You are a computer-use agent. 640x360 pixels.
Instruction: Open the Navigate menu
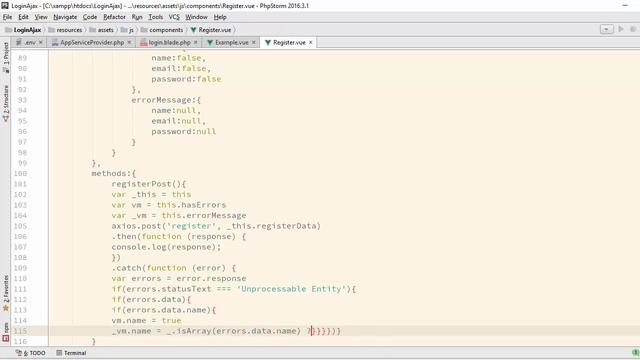[65, 17]
